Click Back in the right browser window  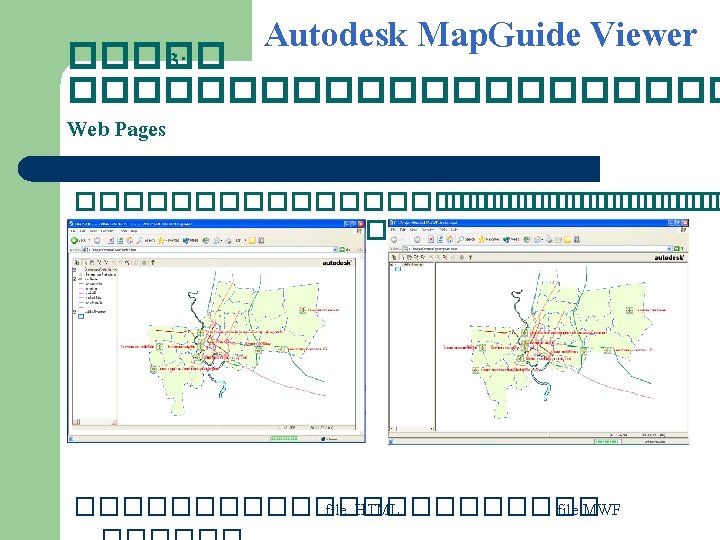tap(398, 239)
